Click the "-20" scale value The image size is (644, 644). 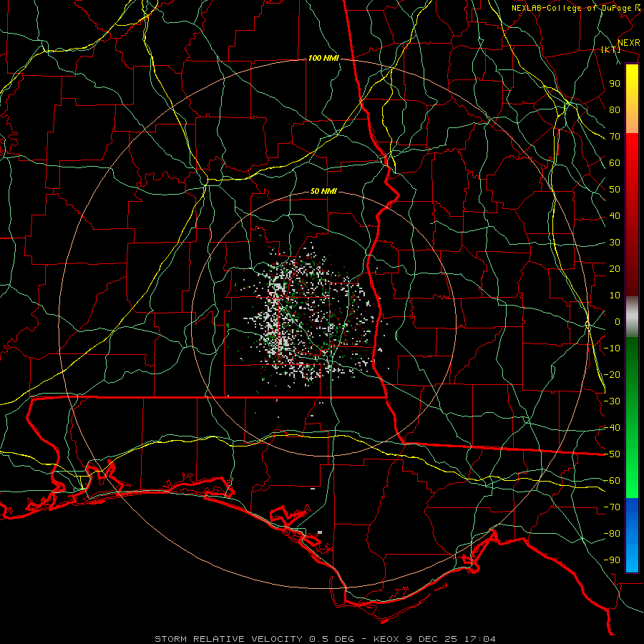point(612,375)
